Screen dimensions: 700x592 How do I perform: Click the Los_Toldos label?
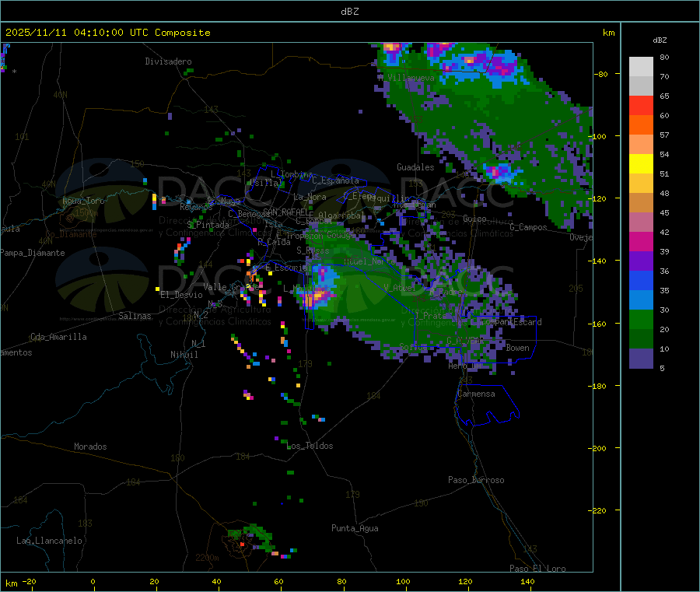click(x=310, y=446)
